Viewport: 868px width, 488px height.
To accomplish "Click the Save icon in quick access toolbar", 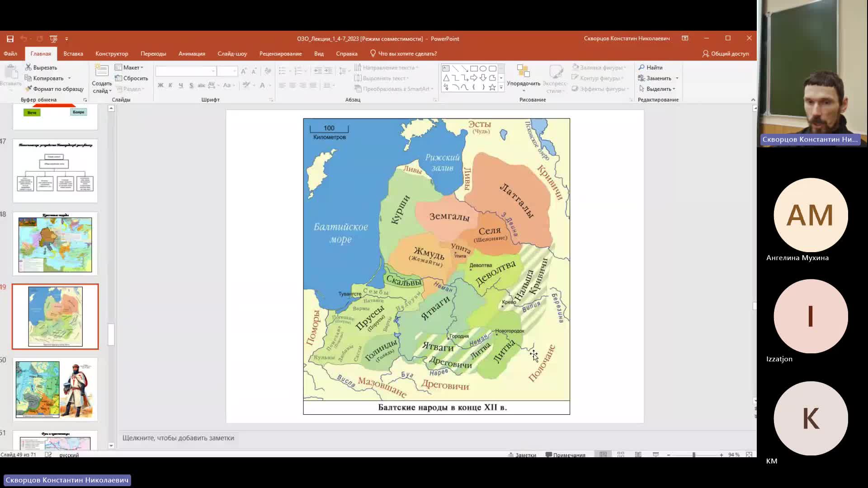I will coord(10,39).
